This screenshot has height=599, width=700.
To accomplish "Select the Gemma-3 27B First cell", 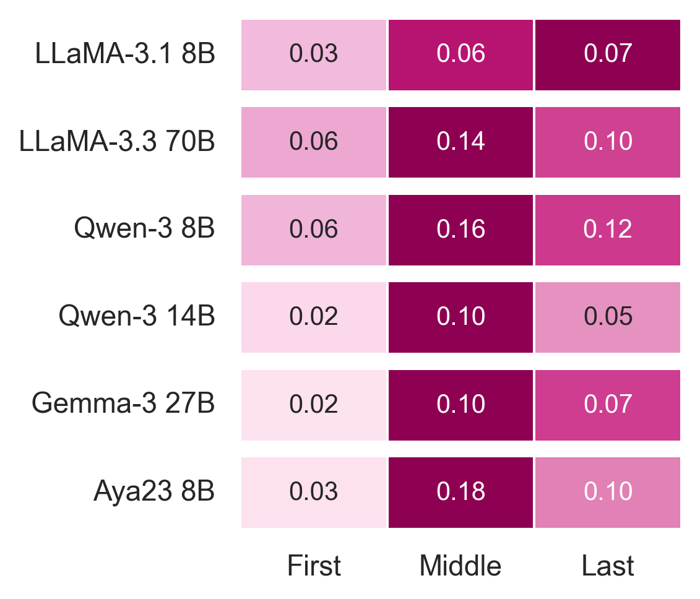I will [314, 405].
